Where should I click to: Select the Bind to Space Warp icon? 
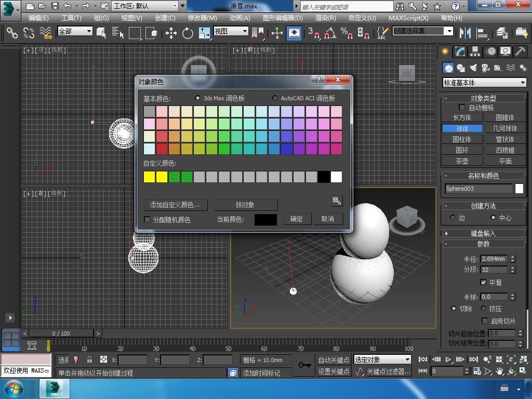[x=46, y=33]
